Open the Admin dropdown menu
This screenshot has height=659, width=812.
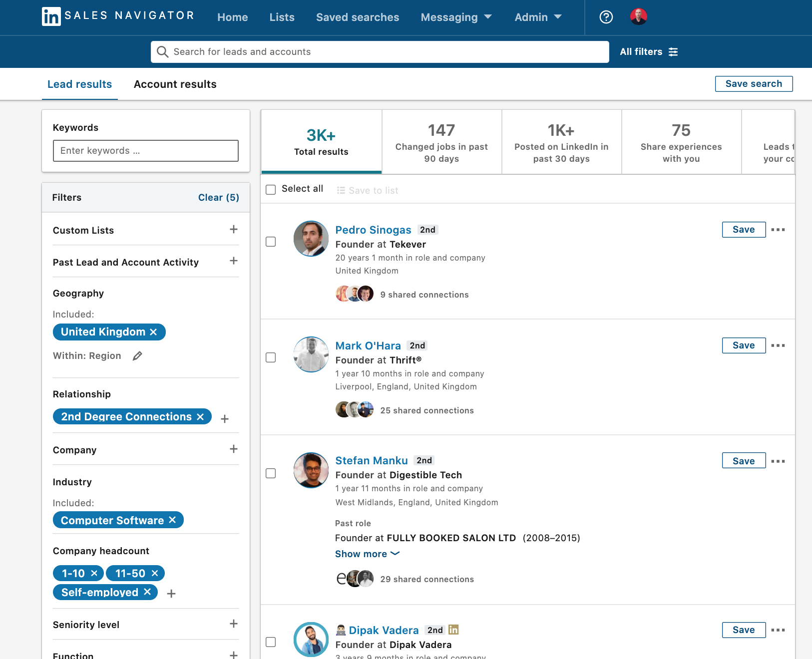click(538, 17)
